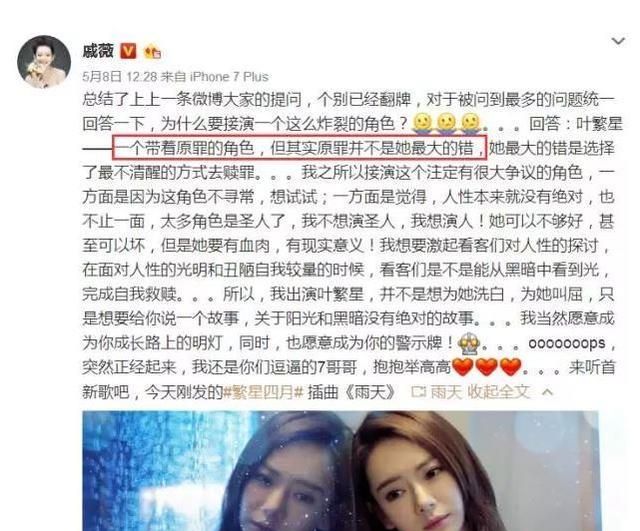Click the last red heart emoji

tap(511, 367)
